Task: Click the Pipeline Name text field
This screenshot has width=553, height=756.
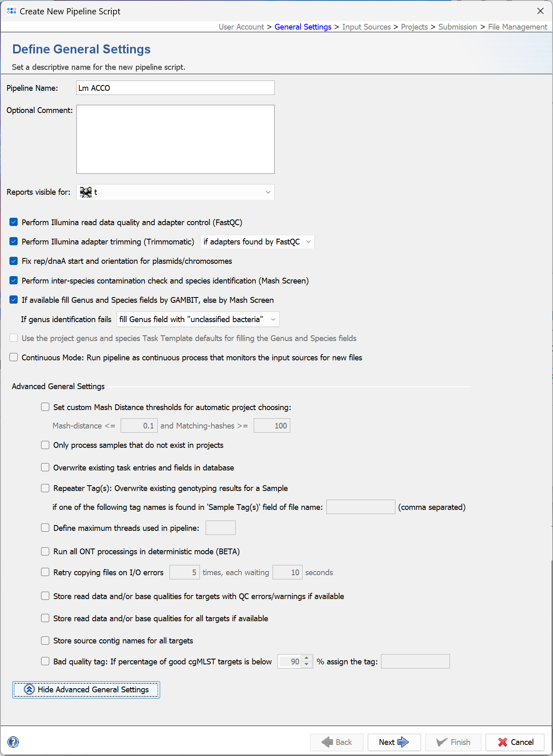Action: pyautogui.click(x=175, y=88)
